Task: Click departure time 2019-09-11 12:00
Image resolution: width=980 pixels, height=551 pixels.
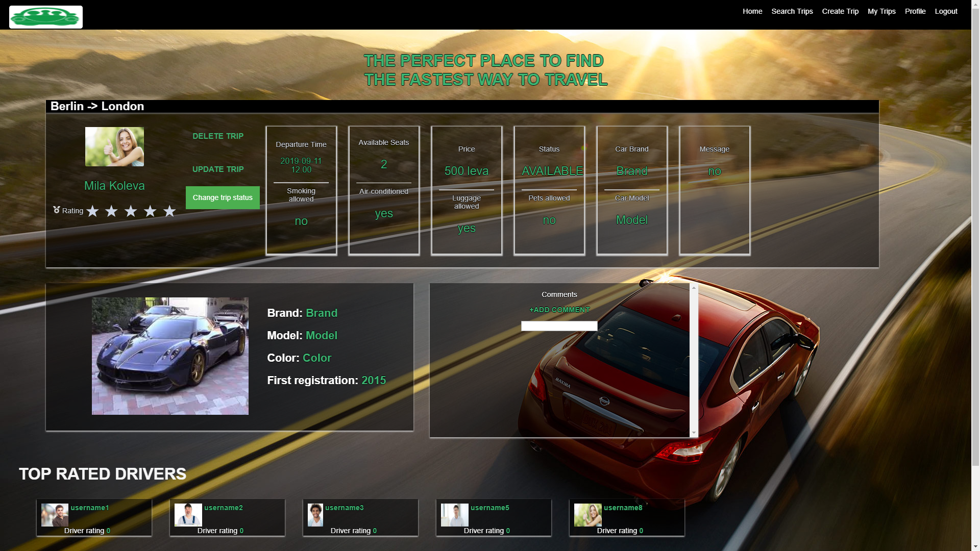Action: pyautogui.click(x=301, y=165)
